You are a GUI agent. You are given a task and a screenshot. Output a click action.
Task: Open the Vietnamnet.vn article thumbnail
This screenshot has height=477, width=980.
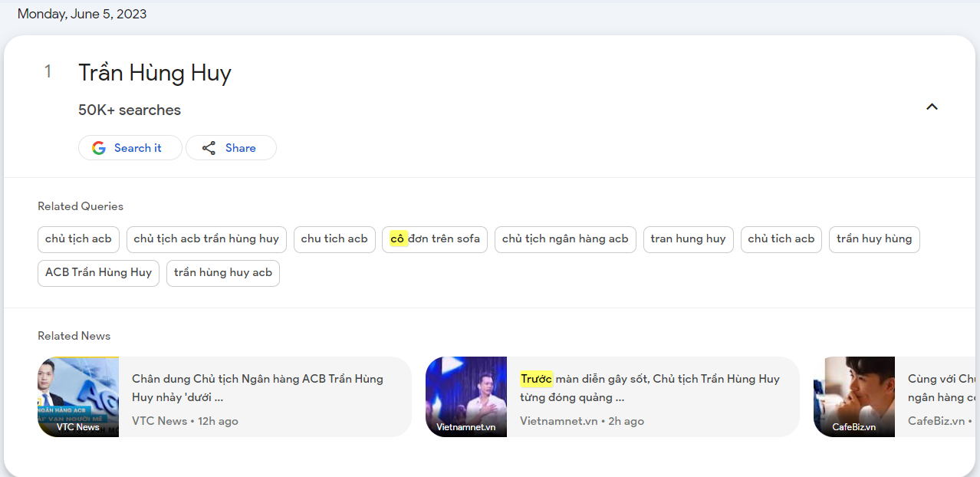tap(466, 397)
